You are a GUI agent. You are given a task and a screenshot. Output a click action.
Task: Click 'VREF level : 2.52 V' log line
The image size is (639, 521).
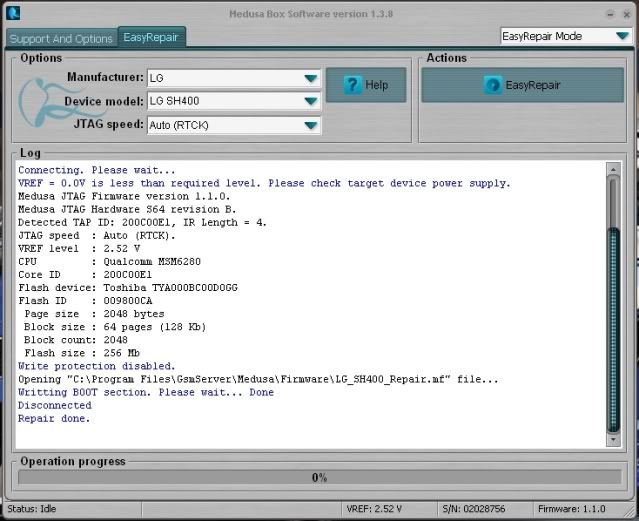pos(79,248)
